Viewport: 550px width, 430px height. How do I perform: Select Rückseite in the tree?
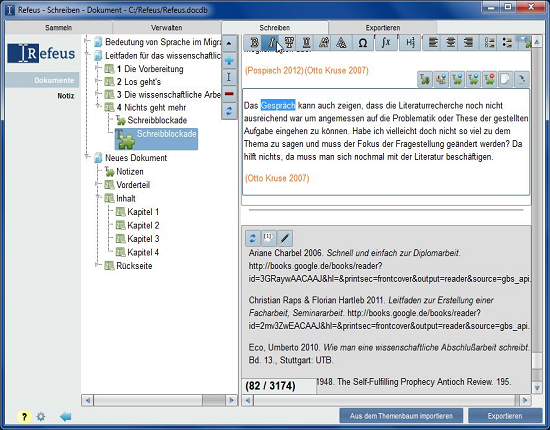coord(128,266)
